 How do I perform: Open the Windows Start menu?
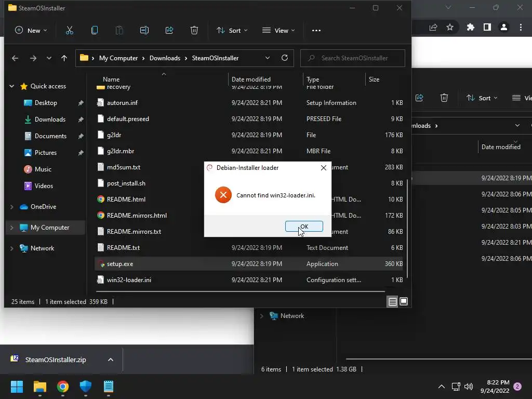click(x=17, y=387)
